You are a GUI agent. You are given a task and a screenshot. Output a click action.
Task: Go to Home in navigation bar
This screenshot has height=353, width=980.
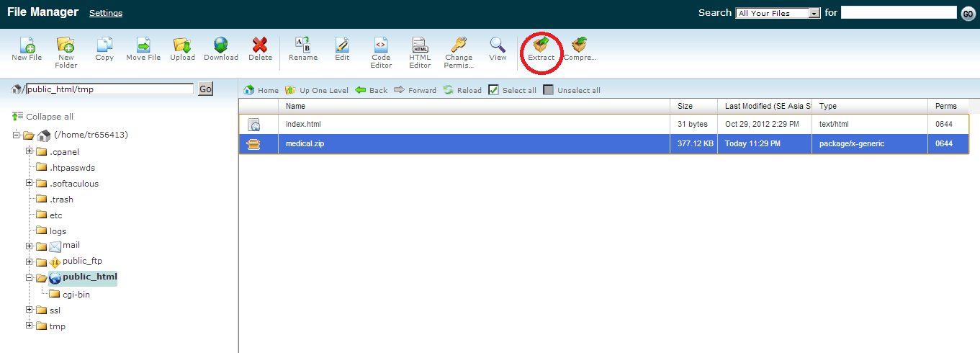[x=261, y=90]
